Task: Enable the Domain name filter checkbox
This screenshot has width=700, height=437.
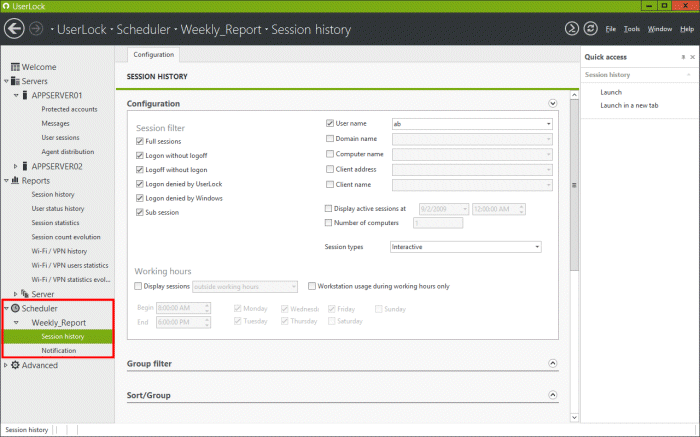Action: (x=330, y=139)
